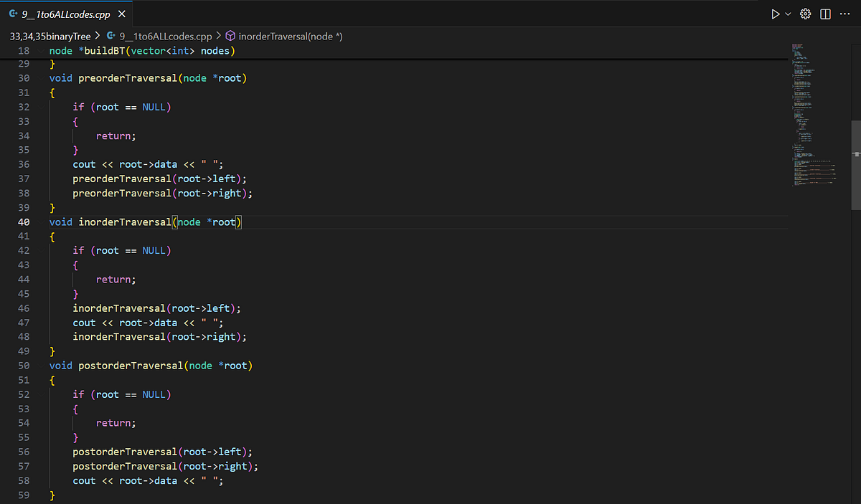The height and width of the screenshot is (504, 861).
Task: Click line number 50 in the gutter
Action: pyautogui.click(x=23, y=366)
